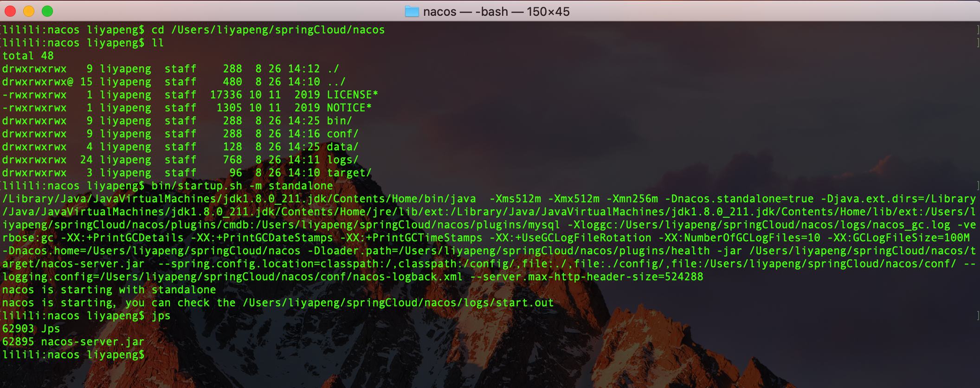Screen dimensions: 980x388
Task: Click the green zoom window button
Action: coord(47,11)
